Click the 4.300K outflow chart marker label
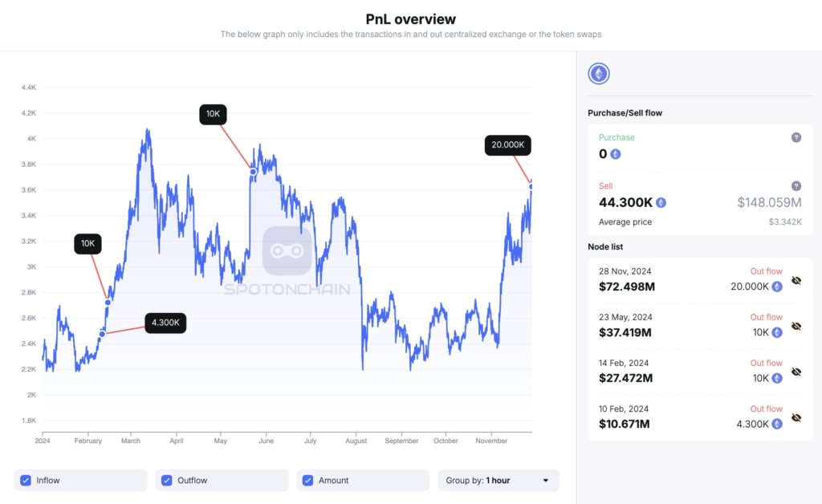The height and width of the screenshot is (504, 822). tap(165, 323)
